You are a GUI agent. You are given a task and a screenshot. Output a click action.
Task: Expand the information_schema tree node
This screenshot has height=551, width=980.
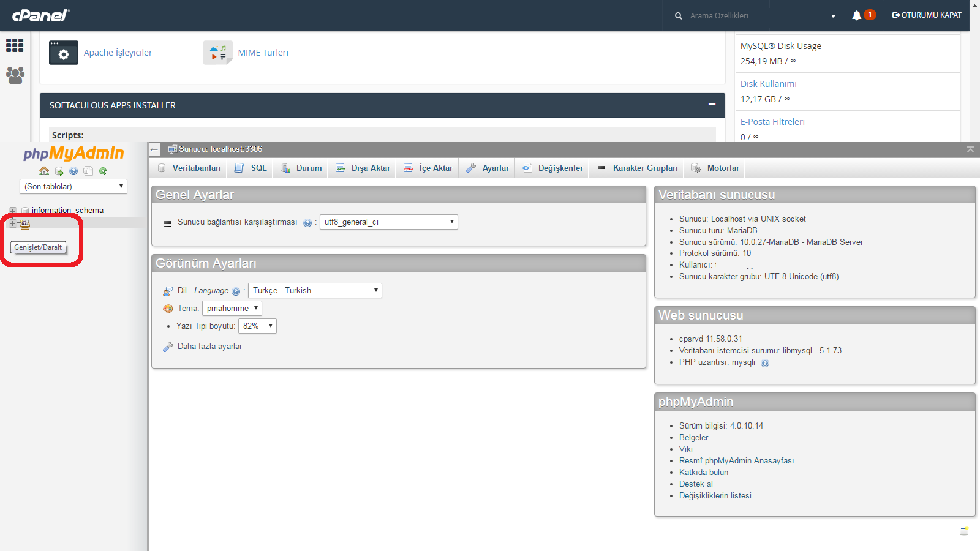point(13,211)
